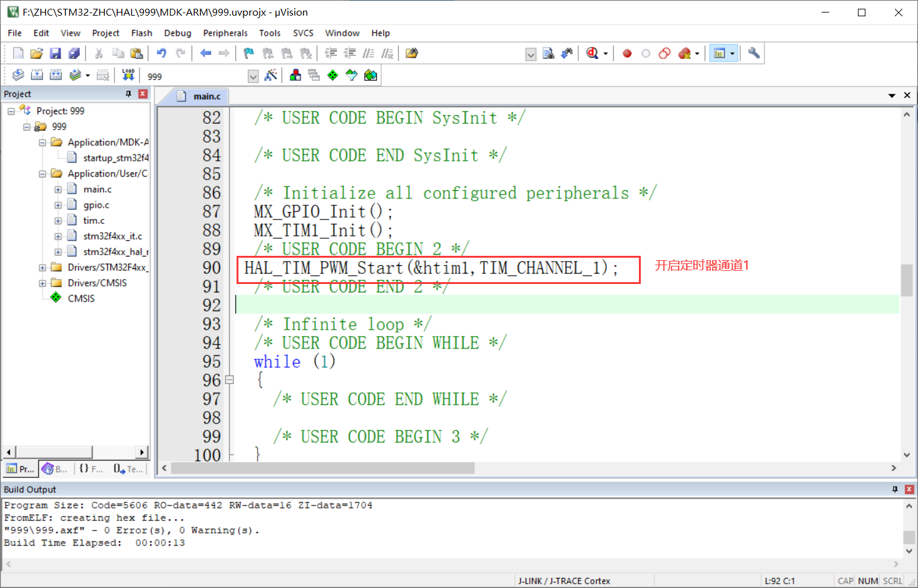918x588 pixels.
Task: Expand the Drivers/CMSIS folder
Action: (x=41, y=282)
